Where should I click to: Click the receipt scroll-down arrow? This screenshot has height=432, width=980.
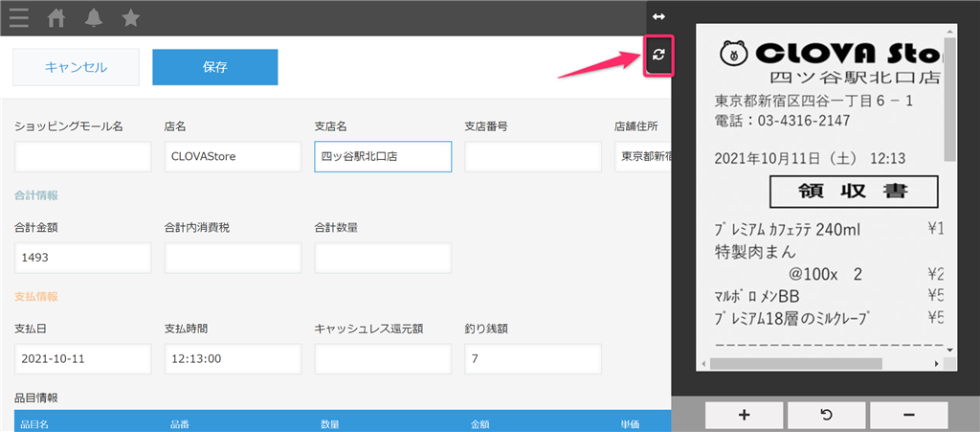[950, 350]
